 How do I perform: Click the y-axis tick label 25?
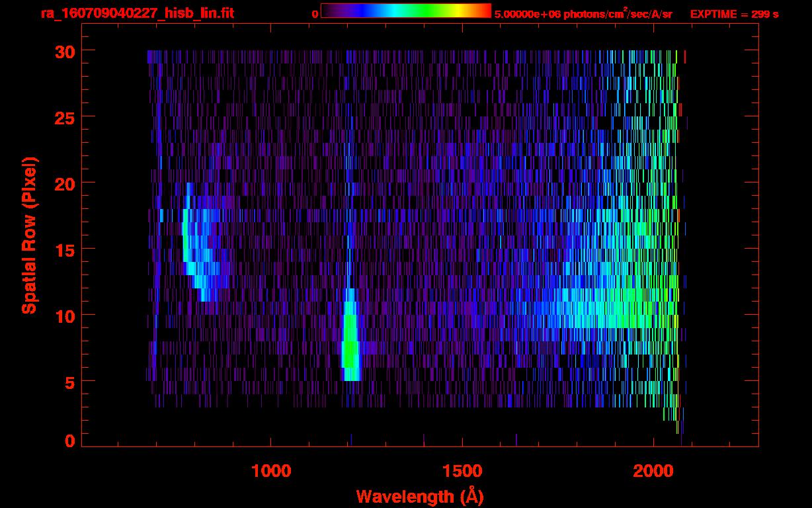point(63,117)
